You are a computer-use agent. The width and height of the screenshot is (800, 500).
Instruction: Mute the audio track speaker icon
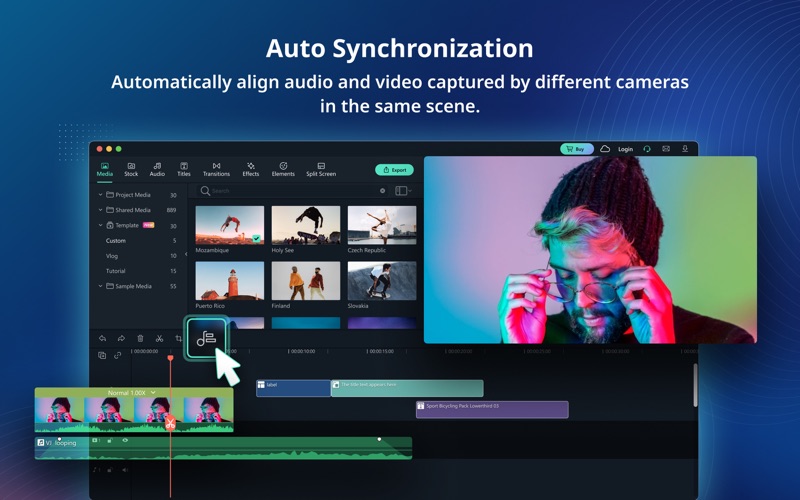click(x=125, y=470)
